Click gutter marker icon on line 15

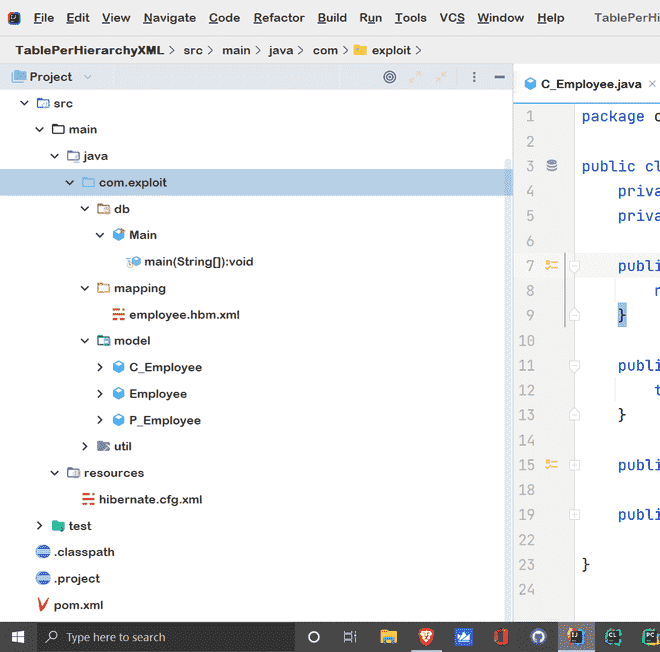(551, 464)
